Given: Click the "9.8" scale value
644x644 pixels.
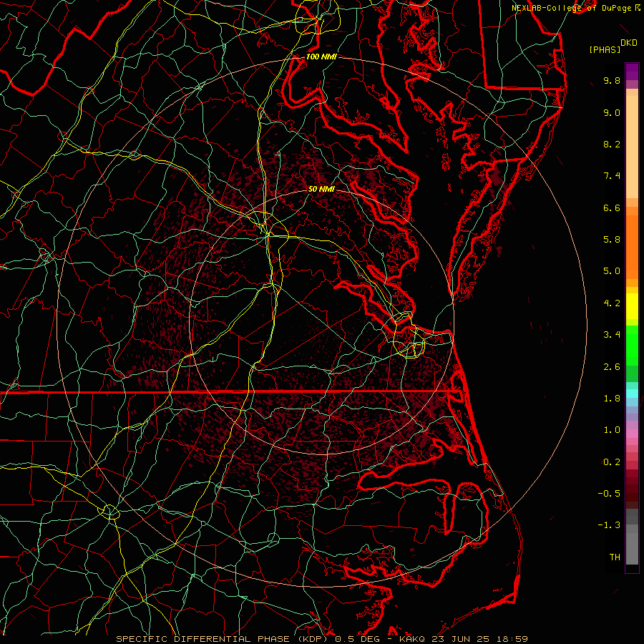Looking at the screenshot, I should pos(612,80).
